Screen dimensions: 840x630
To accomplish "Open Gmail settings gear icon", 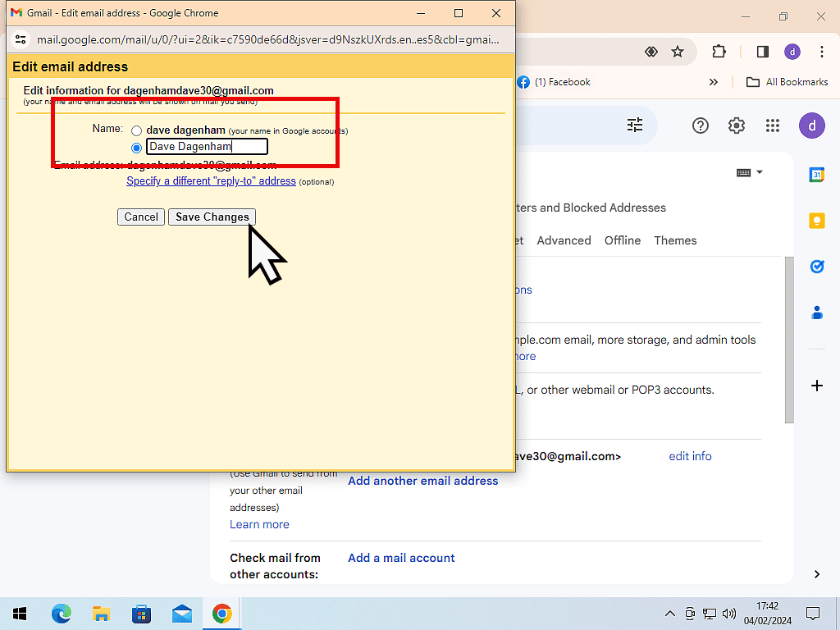I will [737, 126].
